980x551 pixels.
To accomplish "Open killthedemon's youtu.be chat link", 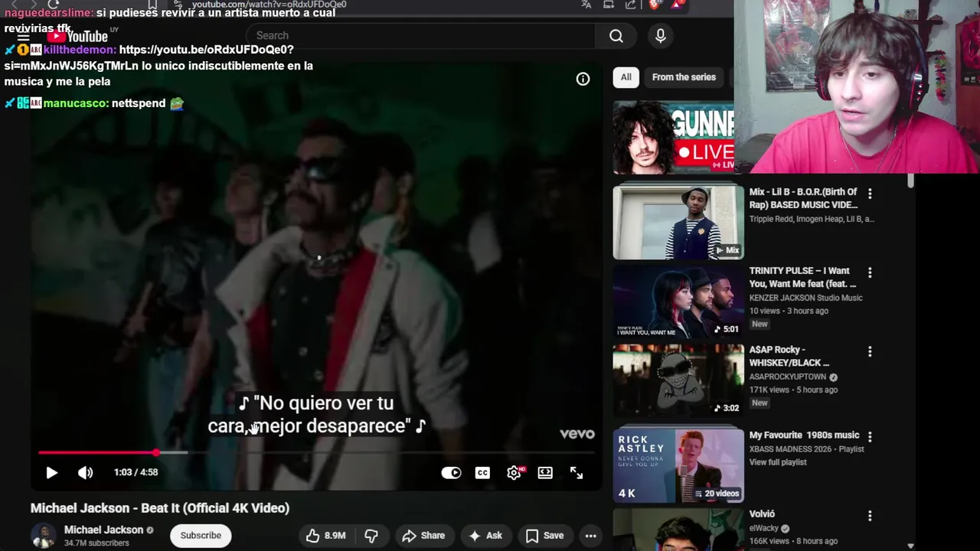I will tap(206, 50).
